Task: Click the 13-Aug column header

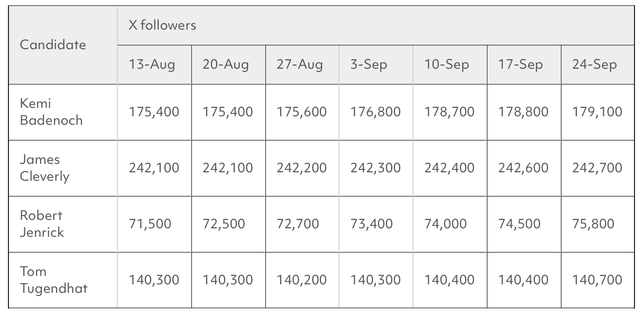Action: coord(152,65)
